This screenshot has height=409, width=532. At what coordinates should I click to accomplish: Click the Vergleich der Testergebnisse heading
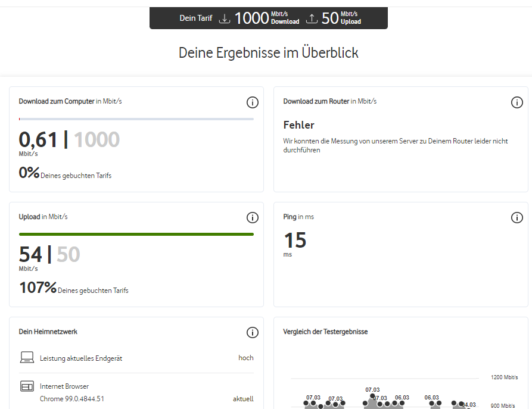point(325,332)
